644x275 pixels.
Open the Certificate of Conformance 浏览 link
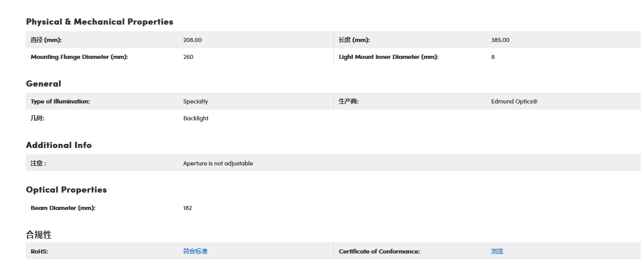(497, 251)
